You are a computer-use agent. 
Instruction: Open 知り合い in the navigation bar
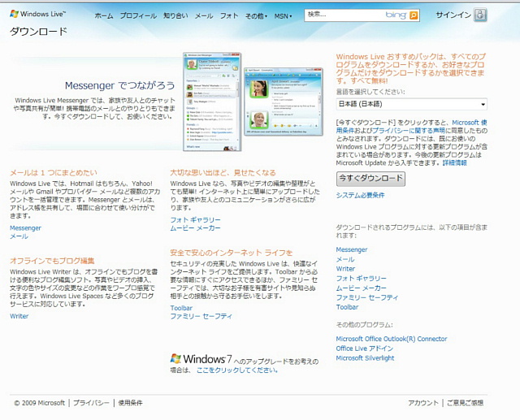(x=175, y=16)
